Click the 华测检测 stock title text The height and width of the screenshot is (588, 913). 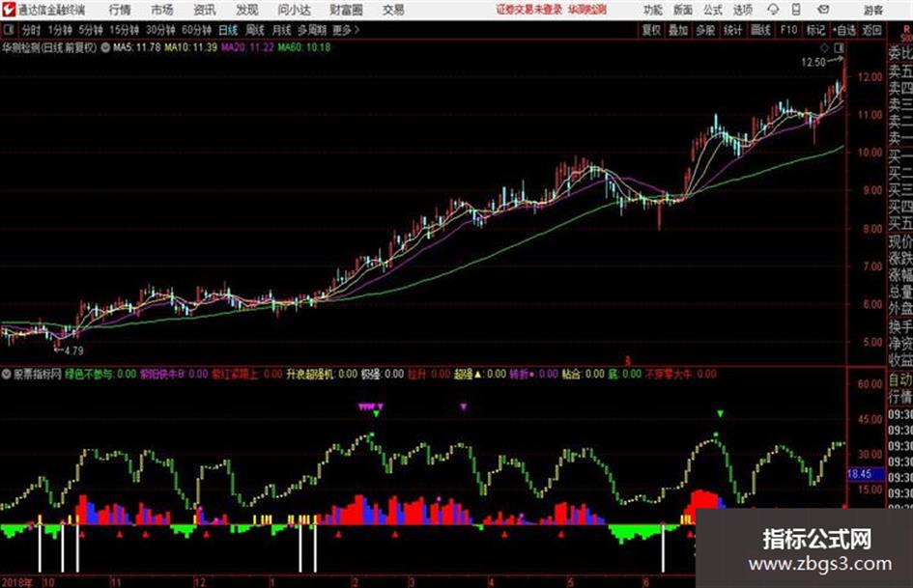(x=20, y=47)
